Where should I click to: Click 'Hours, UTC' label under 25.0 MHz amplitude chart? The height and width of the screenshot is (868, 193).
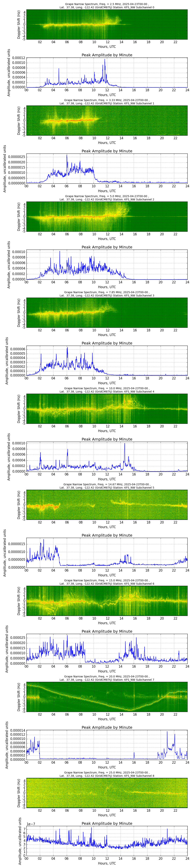tap(107, 863)
